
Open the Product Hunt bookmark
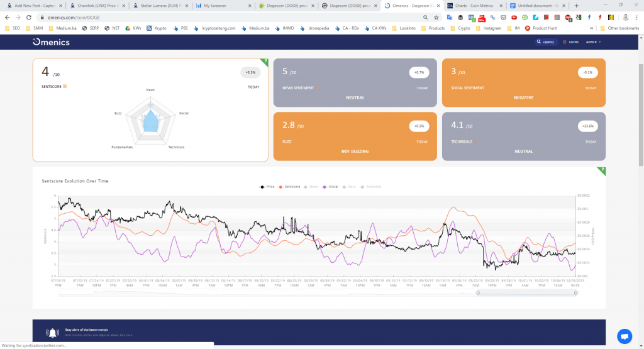point(541,28)
